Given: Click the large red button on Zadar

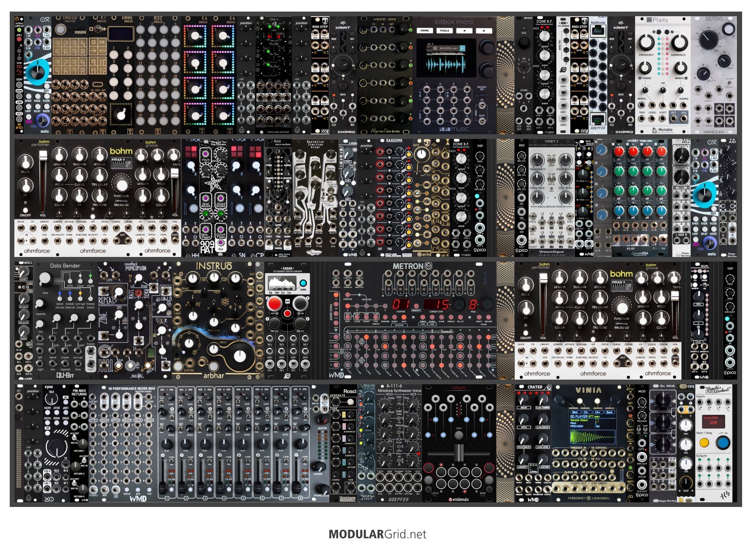Looking at the screenshot, I should (x=274, y=304).
